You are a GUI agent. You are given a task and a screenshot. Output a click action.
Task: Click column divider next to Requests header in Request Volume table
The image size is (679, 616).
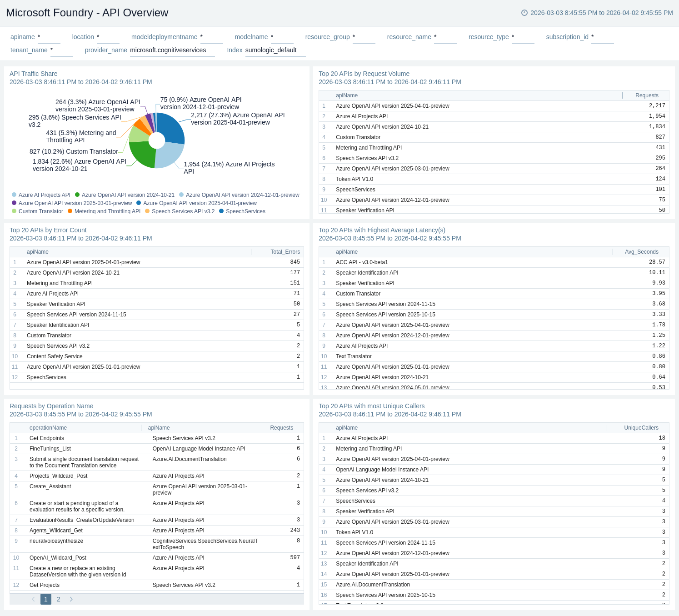[622, 95]
